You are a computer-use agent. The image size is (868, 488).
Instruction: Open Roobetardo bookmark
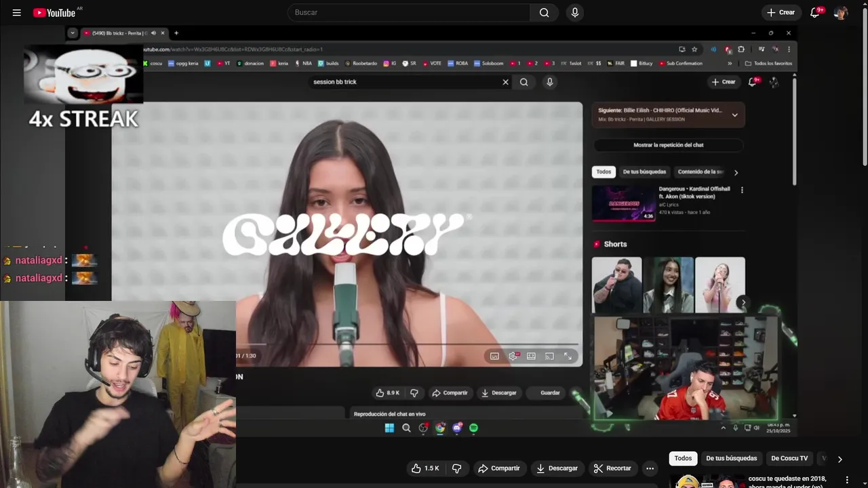click(361, 63)
